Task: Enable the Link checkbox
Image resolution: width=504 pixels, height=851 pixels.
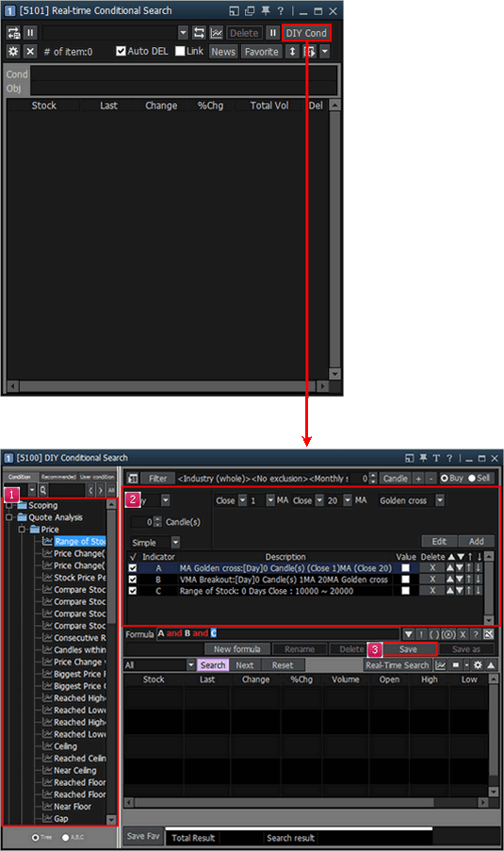Action: click(x=180, y=51)
